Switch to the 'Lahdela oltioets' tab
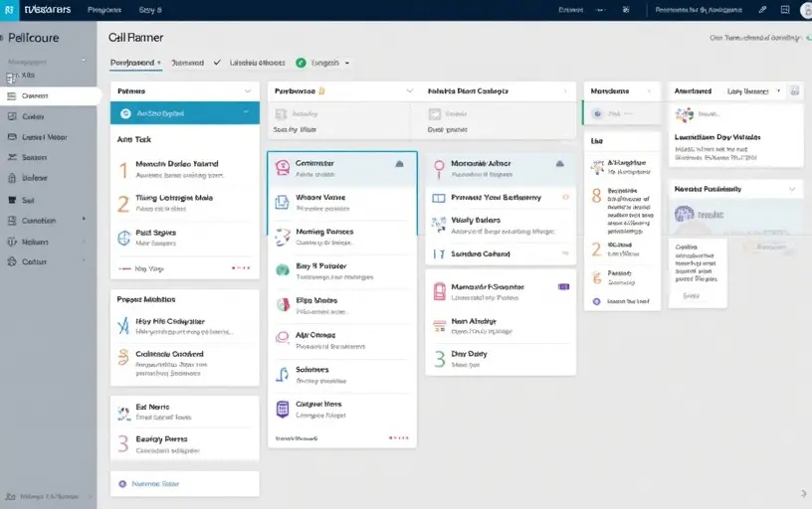This screenshot has height=509, width=812. point(258,63)
